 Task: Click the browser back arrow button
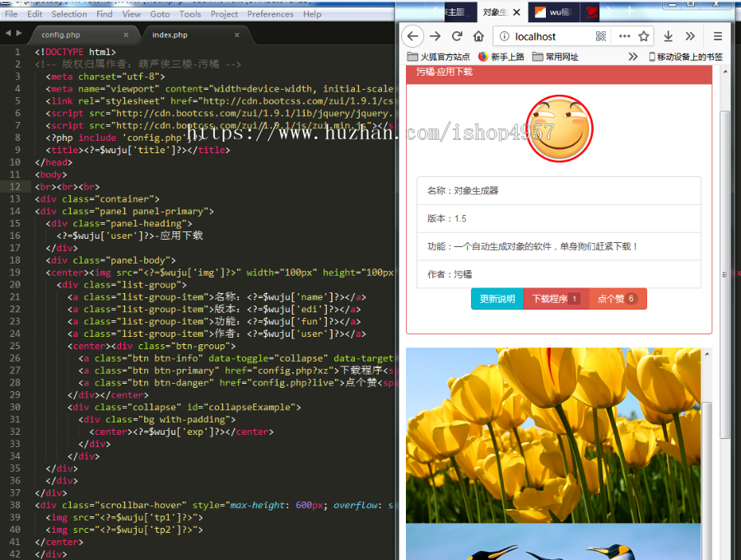[413, 36]
